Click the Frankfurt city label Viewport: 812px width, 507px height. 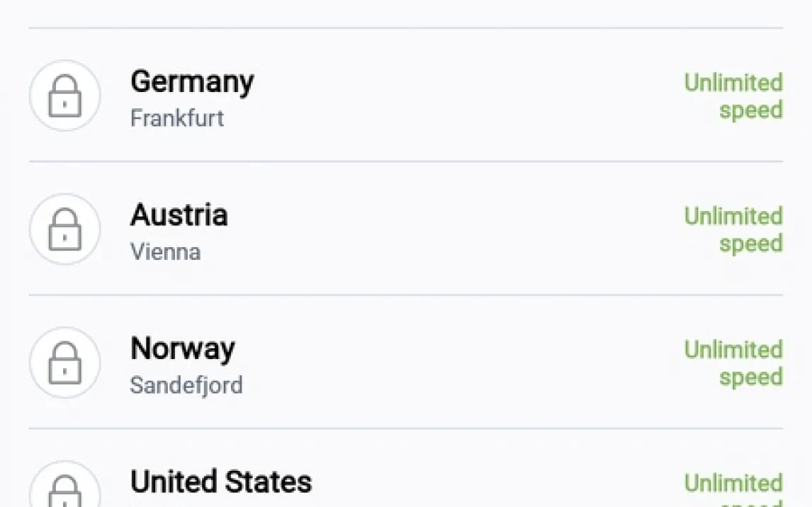(x=177, y=118)
